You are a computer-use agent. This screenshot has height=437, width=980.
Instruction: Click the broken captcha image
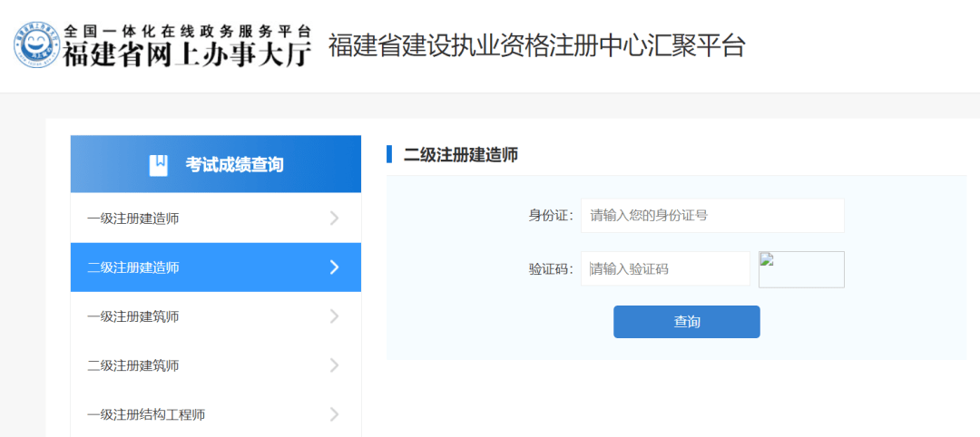click(x=801, y=269)
